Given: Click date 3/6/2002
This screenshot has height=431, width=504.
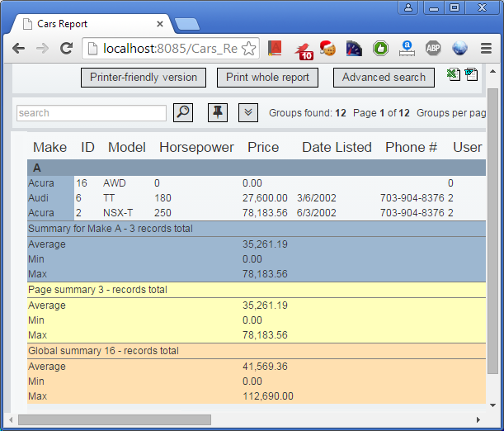Looking at the screenshot, I should click(317, 198).
